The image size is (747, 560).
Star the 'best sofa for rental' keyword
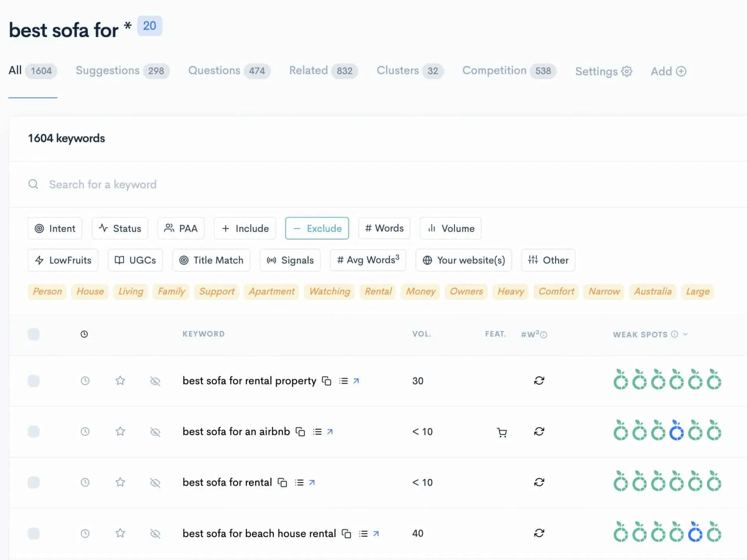click(x=120, y=482)
